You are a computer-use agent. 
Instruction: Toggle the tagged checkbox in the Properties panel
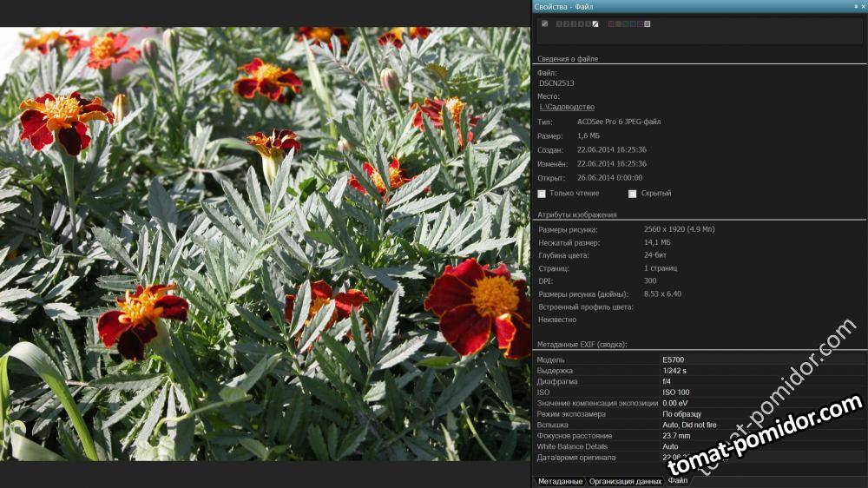coord(544,23)
